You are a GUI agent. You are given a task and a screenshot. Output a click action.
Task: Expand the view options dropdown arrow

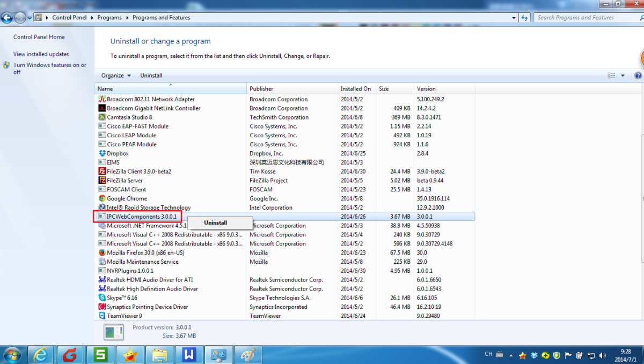(623, 76)
